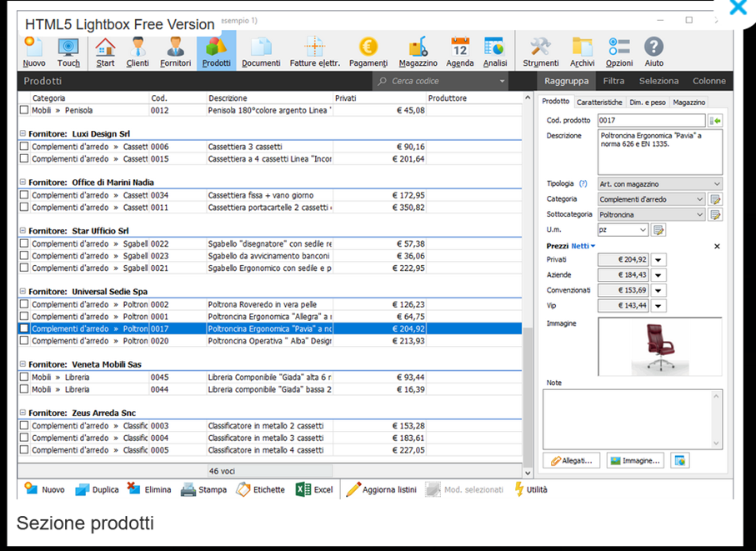The width and height of the screenshot is (756, 551).
Task: Tick the checkbox for Poltrona Roveredo row
Action: (24, 304)
